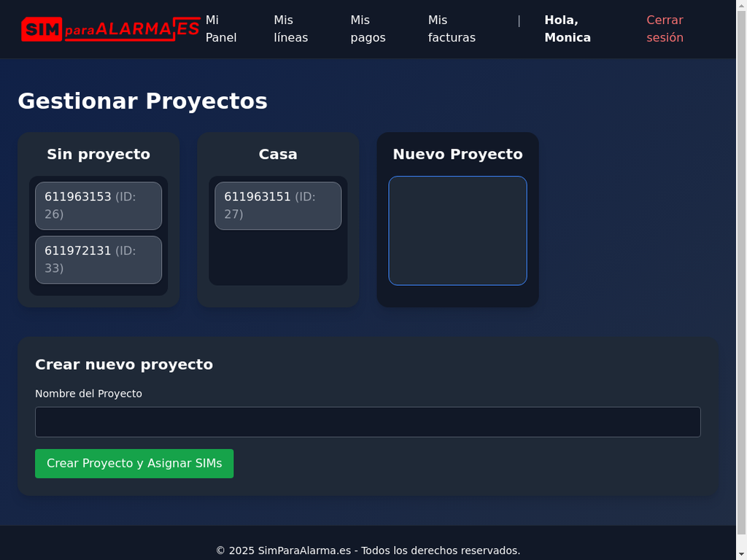Click Crear Proyecto y Asignar SIMs button
The width and height of the screenshot is (747, 560).
pyautogui.click(x=134, y=463)
